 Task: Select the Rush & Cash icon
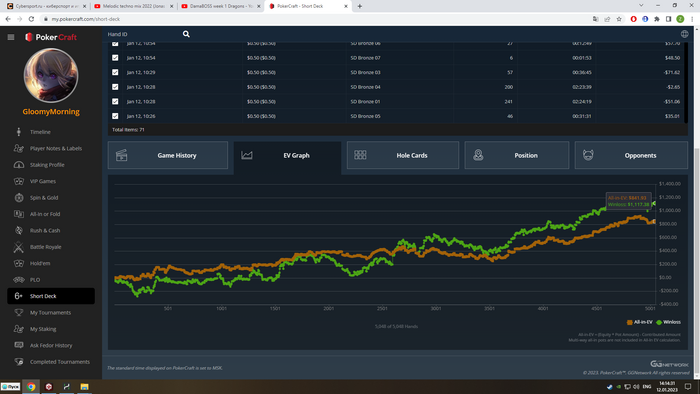[x=19, y=231]
